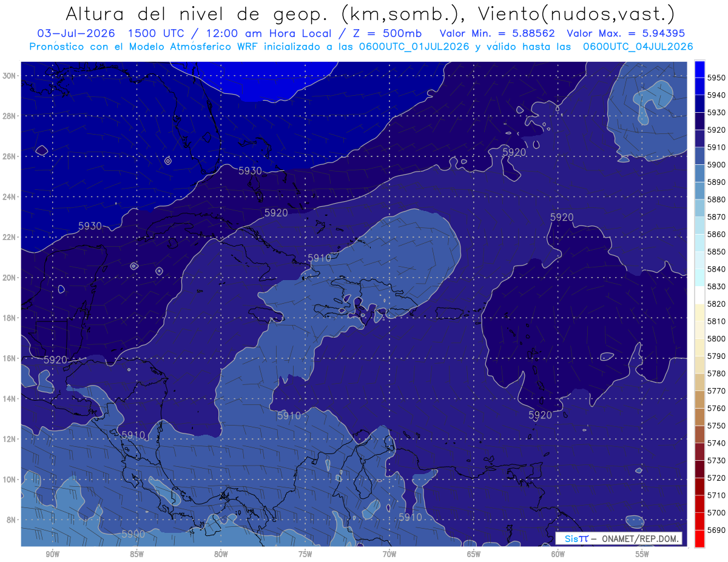Pick the red colorbar swatch below 5690
The image size is (728, 562).
(699, 538)
